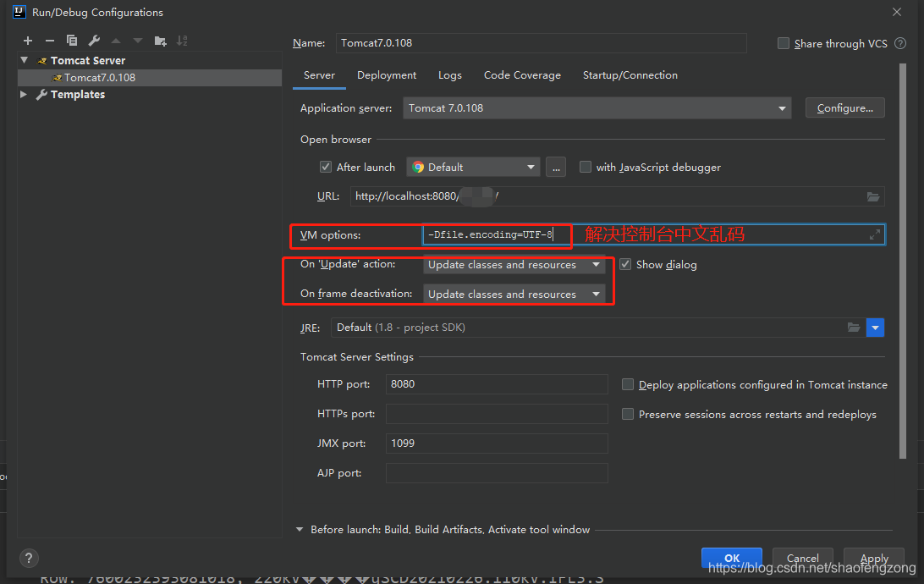Expand the Templates tree node
Screen dimensions: 924x584
click(x=23, y=94)
